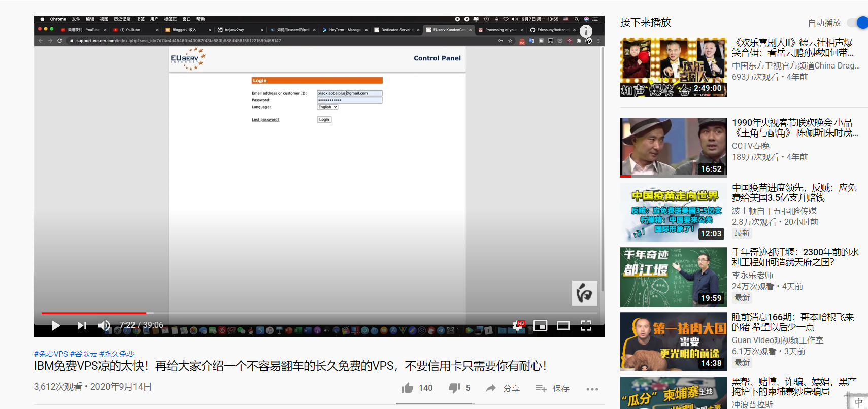This screenshot has width=868, height=409.
Task: Click the EUserv logo in the video
Action: (x=188, y=59)
